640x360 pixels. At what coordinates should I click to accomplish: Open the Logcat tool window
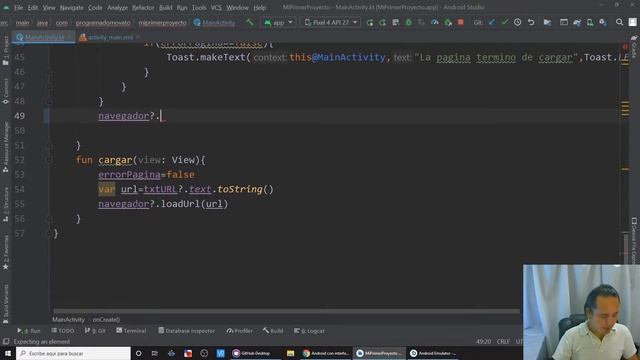tap(309, 331)
